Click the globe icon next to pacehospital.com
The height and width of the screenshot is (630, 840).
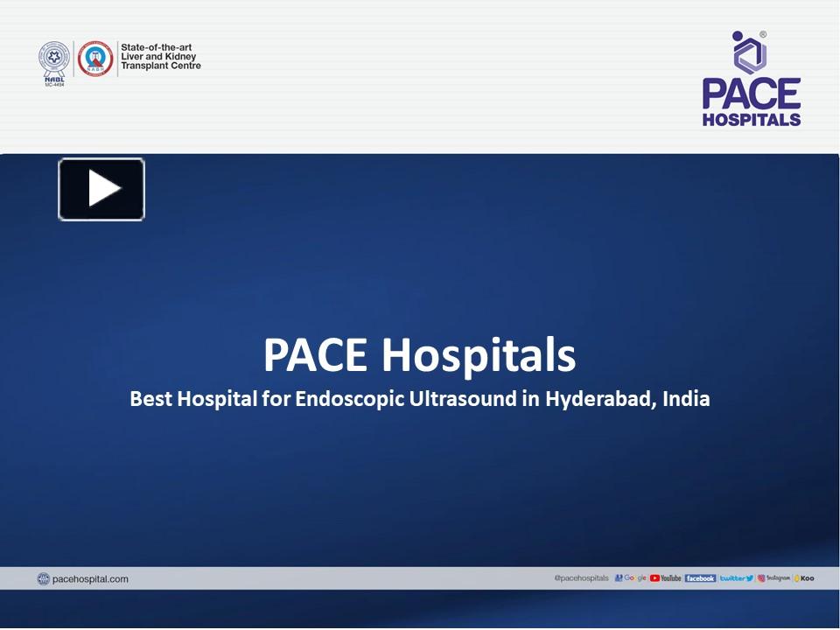tap(43, 578)
